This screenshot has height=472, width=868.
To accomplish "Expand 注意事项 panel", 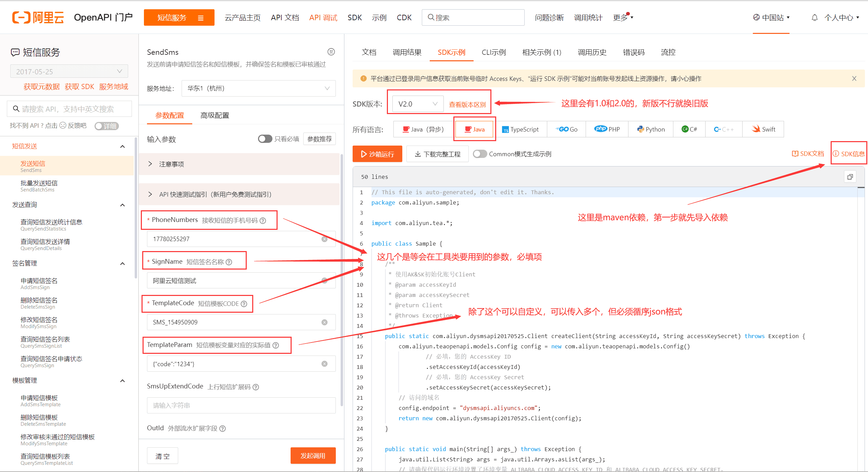I will click(239, 164).
